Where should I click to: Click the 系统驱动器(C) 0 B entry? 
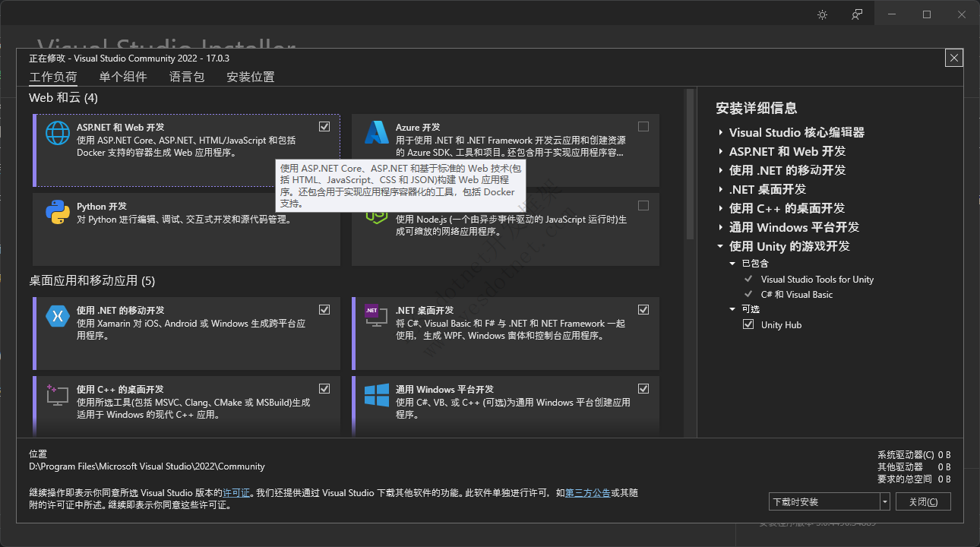(914, 455)
